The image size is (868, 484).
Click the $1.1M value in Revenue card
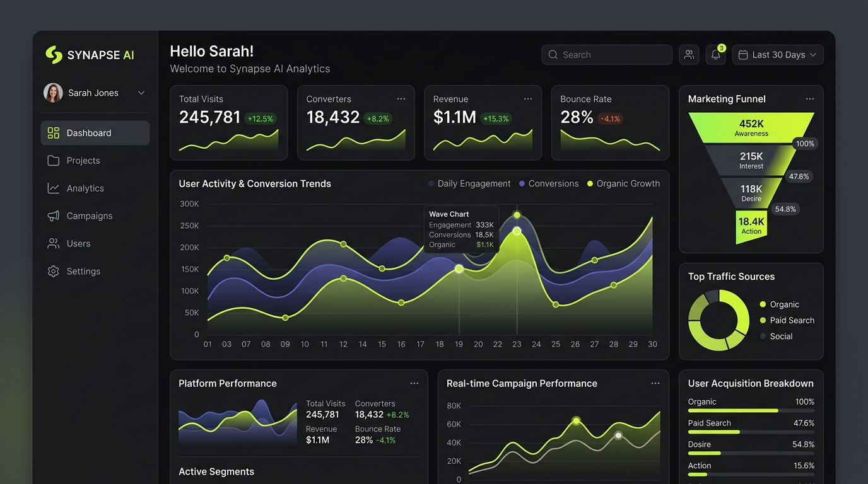click(x=455, y=117)
